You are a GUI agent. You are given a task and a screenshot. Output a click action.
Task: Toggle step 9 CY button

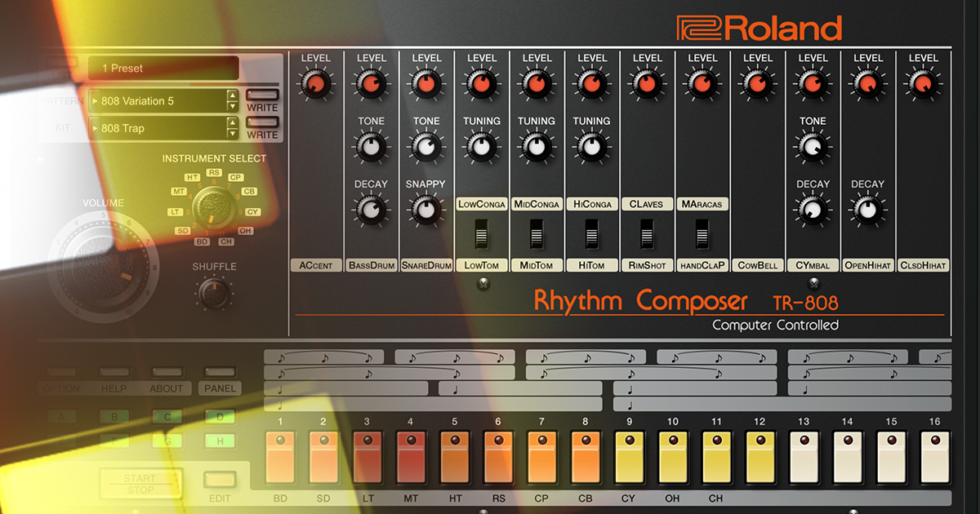click(629, 459)
